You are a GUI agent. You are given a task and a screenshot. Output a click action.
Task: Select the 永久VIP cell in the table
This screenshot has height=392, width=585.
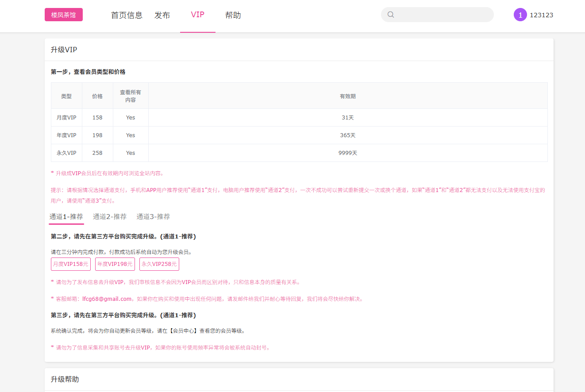coord(66,153)
